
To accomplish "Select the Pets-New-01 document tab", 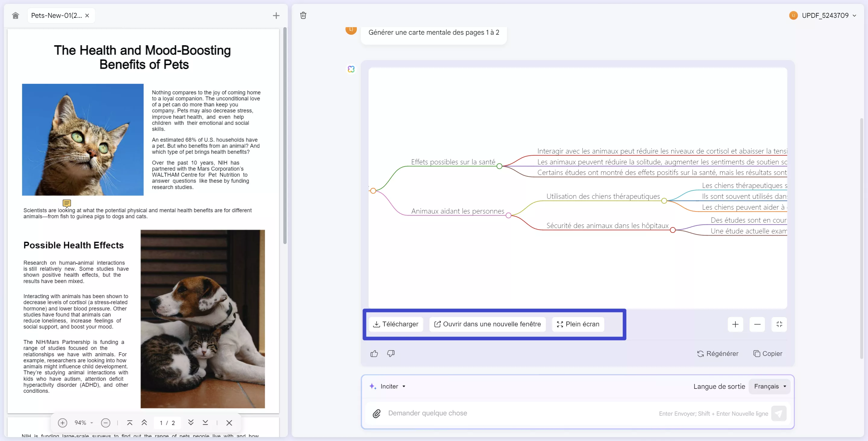I will (61, 15).
